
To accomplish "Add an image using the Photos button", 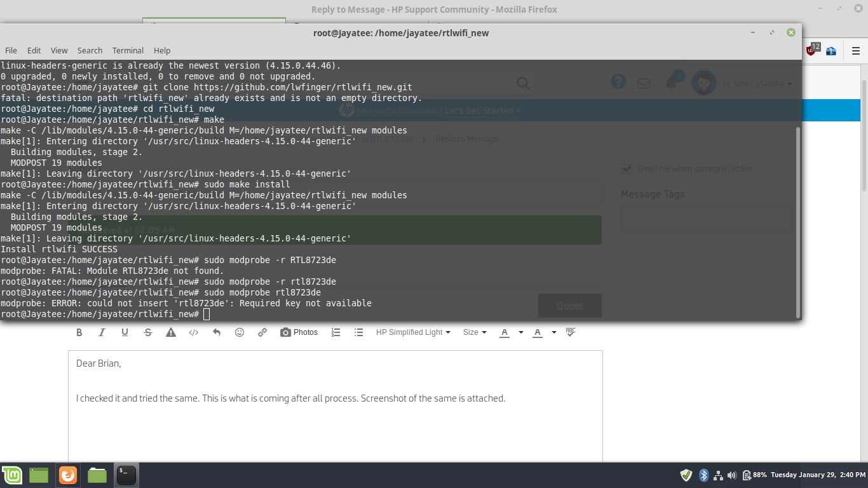I will [x=299, y=332].
